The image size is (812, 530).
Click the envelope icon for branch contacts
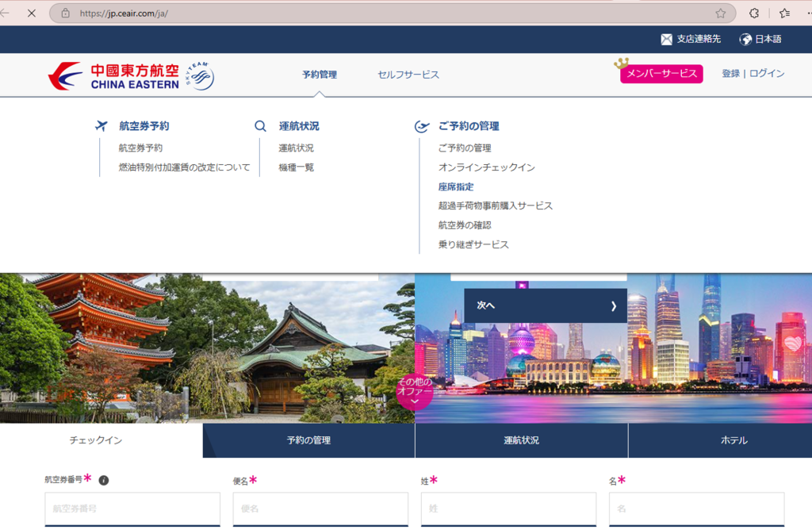coord(667,39)
